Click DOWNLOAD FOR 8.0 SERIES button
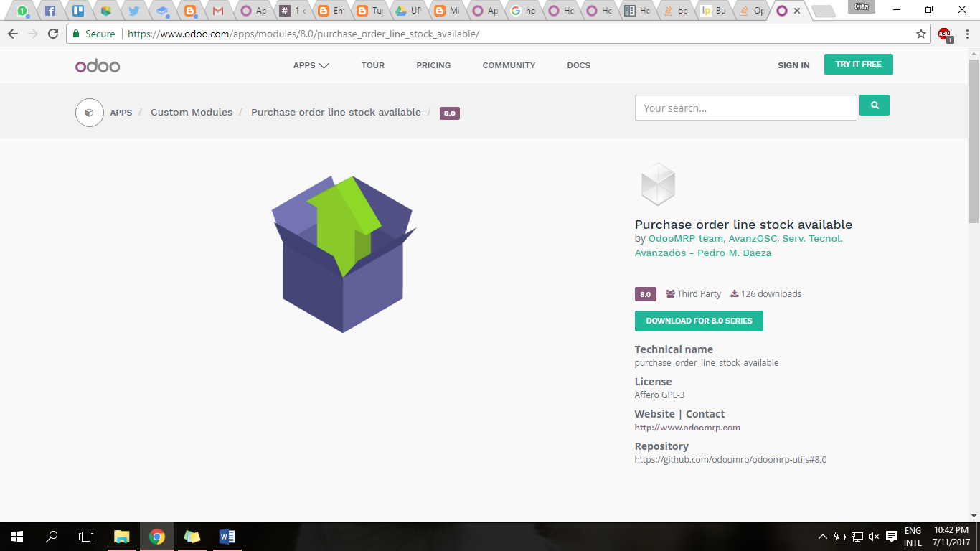The height and width of the screenshot is (551, 980). [699, 321]
